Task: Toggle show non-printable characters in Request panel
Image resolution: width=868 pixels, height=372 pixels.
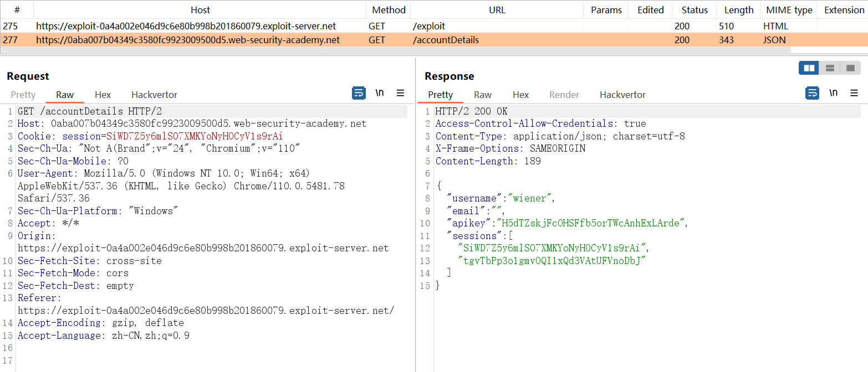Action: click(380, 93)
